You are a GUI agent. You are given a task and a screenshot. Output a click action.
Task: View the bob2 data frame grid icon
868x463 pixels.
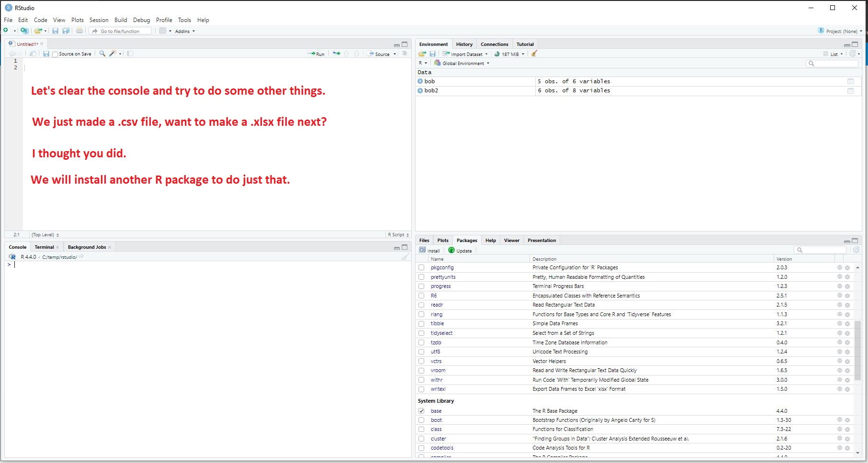pyautogui.click(x=850, y=91)
